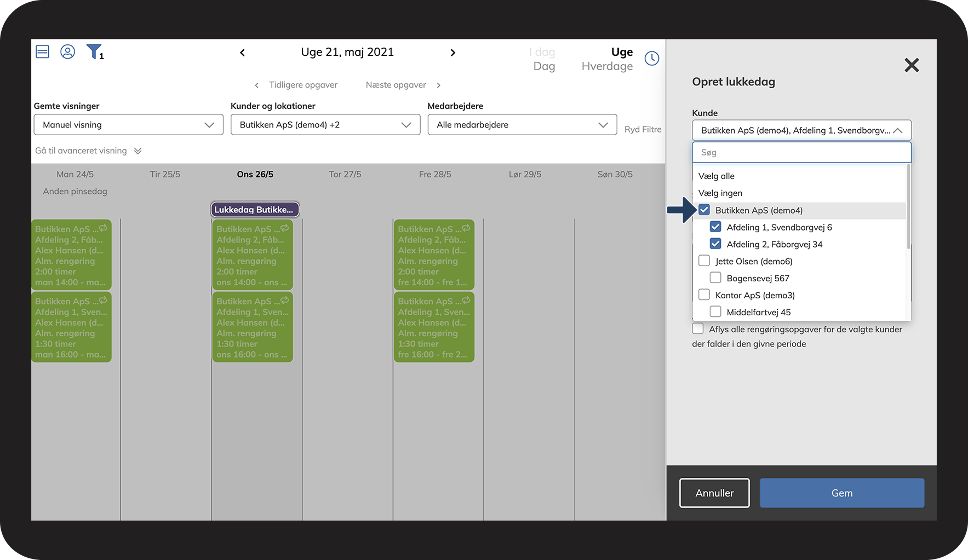Expand Kunder og lokationer dropdown
Viewport: 968px width, 560px height.
(x=325, y=125)
